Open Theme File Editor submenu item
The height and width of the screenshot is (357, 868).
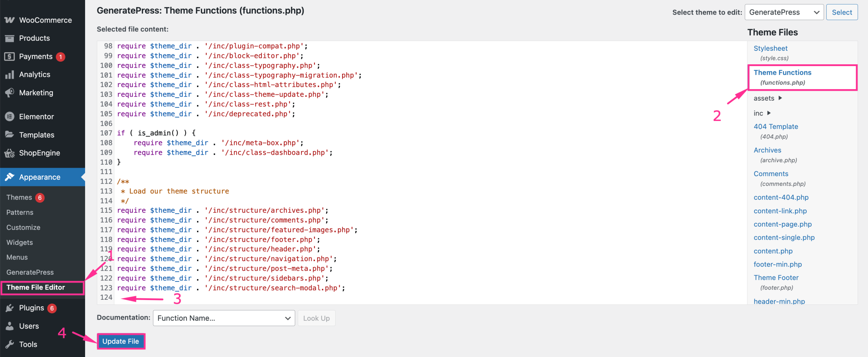(36, 287)
